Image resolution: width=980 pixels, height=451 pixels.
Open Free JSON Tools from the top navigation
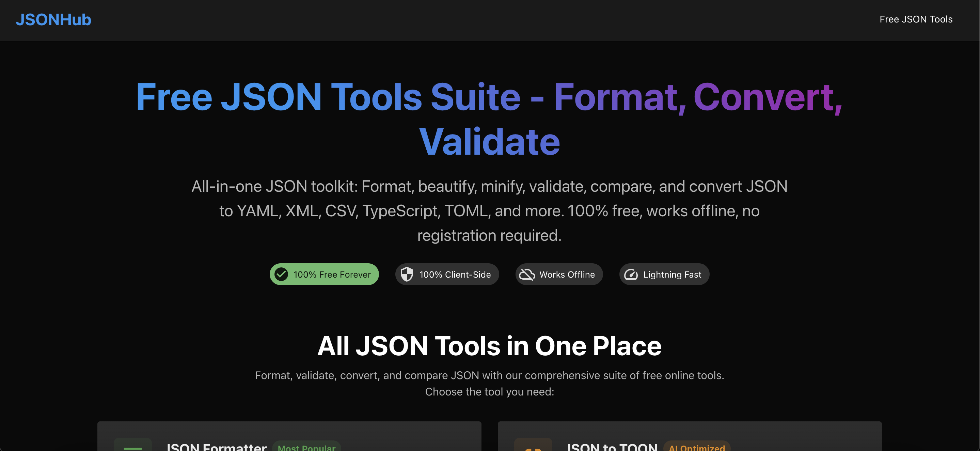916,19
